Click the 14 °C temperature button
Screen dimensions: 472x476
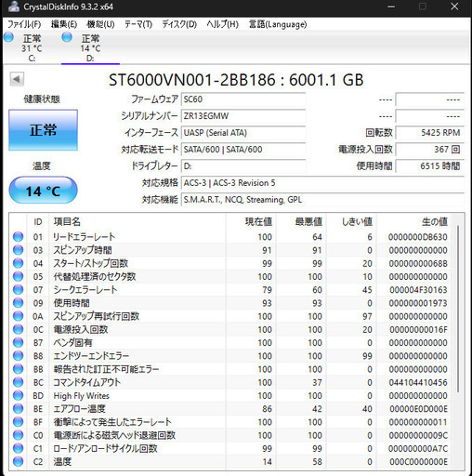coord(43,191)
